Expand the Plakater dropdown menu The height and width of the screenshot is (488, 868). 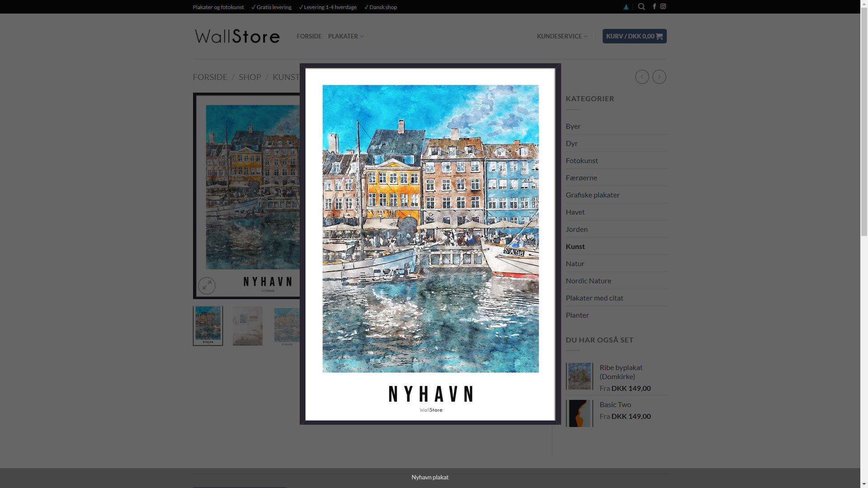346,36
